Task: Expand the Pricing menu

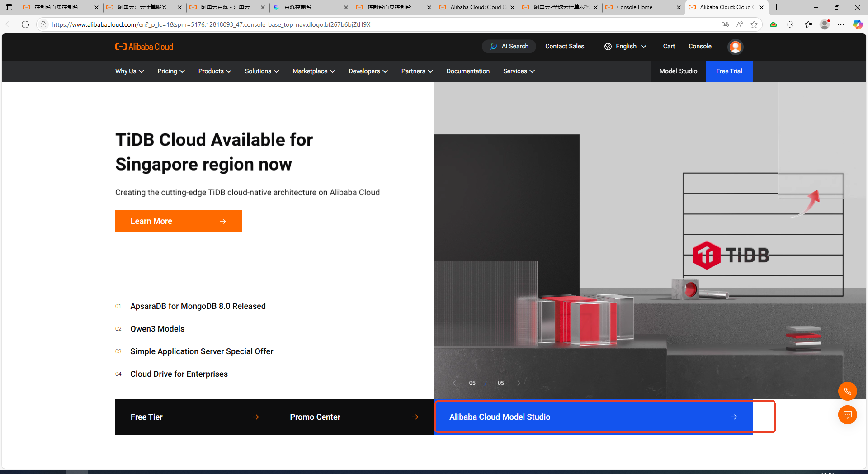Action: 171,71
